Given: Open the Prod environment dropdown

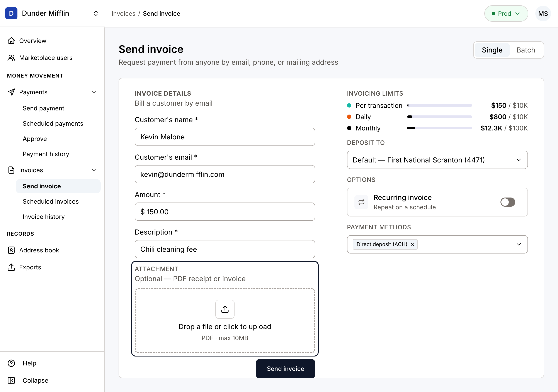Looking at the screenshot, I should 506,13.
